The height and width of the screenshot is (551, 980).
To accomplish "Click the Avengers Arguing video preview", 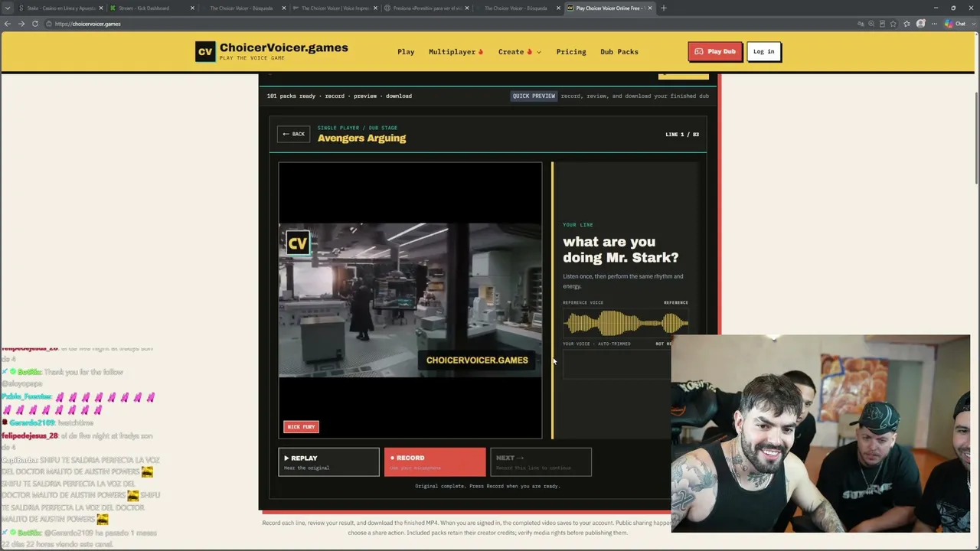I will pos(410,300).
